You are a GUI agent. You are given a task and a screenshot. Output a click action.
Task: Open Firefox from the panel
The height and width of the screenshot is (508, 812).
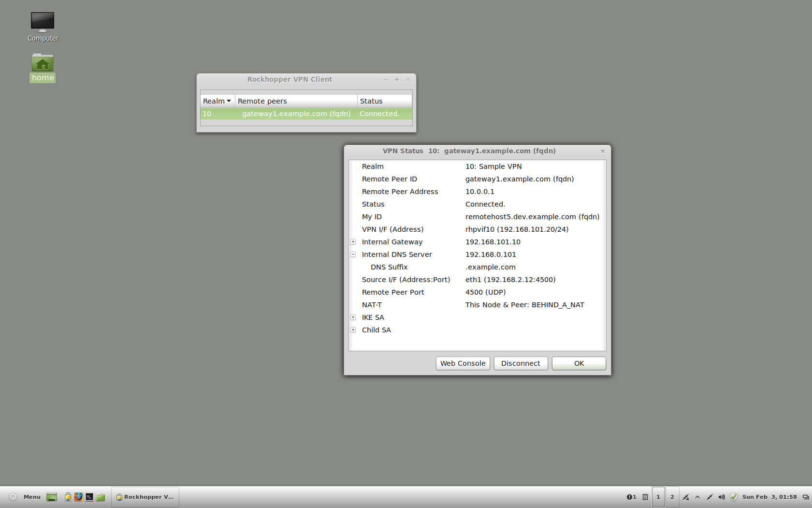(79, 497)
